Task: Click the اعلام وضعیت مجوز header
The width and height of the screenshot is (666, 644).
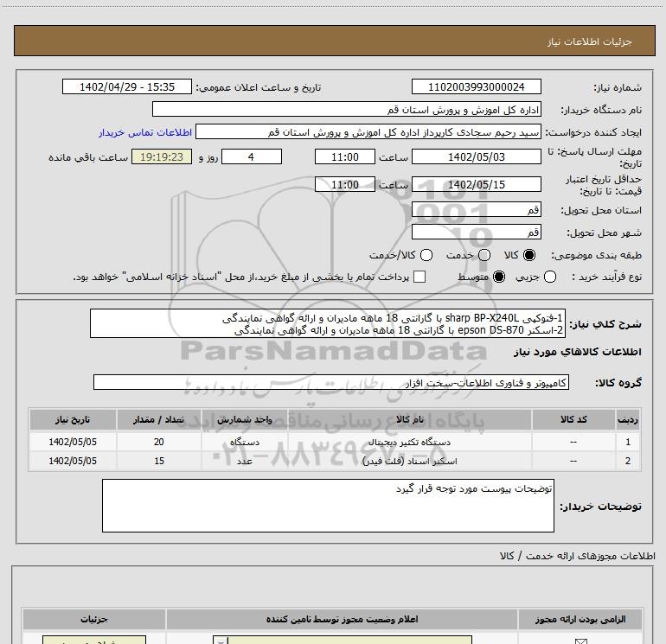Action: point(342,620)
